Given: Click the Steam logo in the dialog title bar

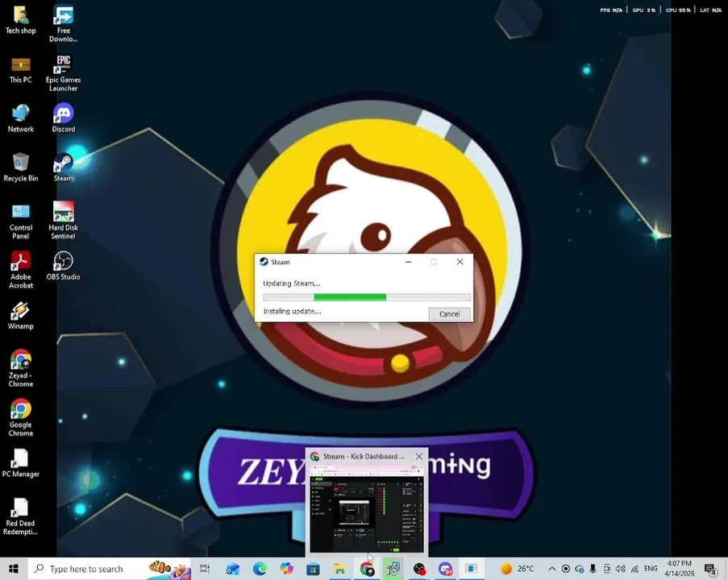Looking at the screenshot, I should tap(264, 262).
